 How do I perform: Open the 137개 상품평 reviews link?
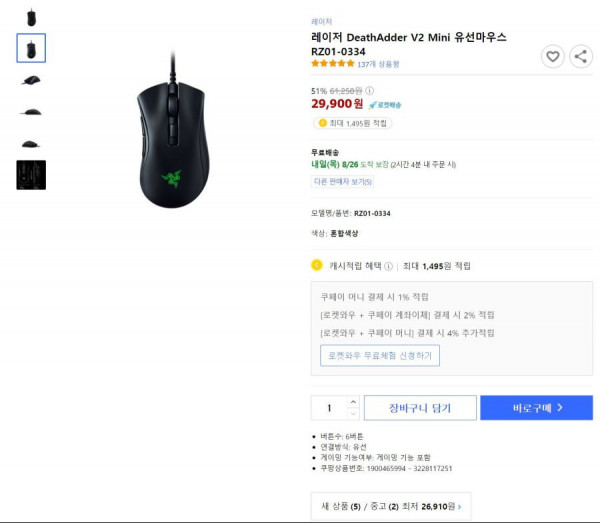(378, 64)
